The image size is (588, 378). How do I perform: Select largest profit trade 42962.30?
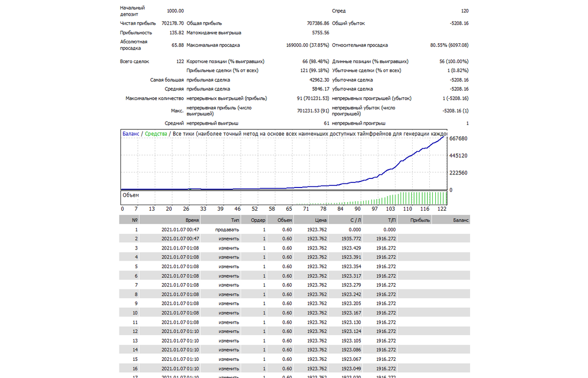coord(319,80)
